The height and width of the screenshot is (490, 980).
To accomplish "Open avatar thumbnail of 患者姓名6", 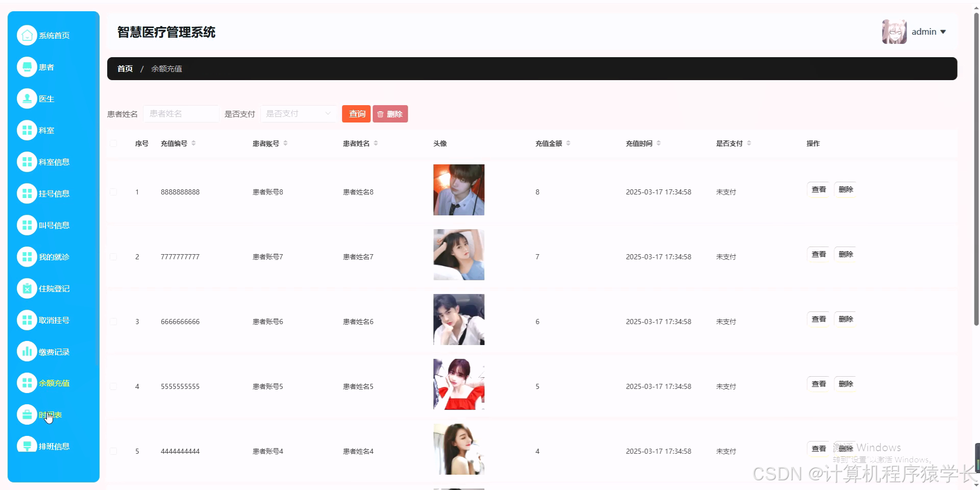I will click(x=459, y=320).
